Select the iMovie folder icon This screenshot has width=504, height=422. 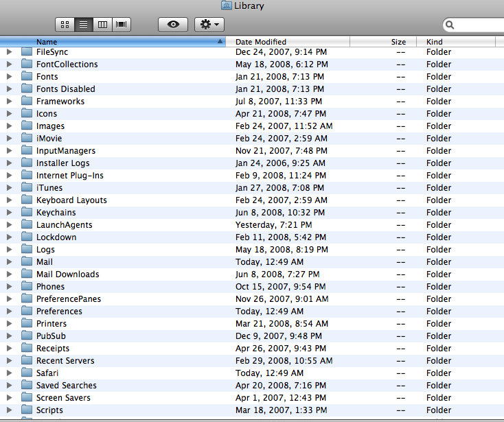27,138
